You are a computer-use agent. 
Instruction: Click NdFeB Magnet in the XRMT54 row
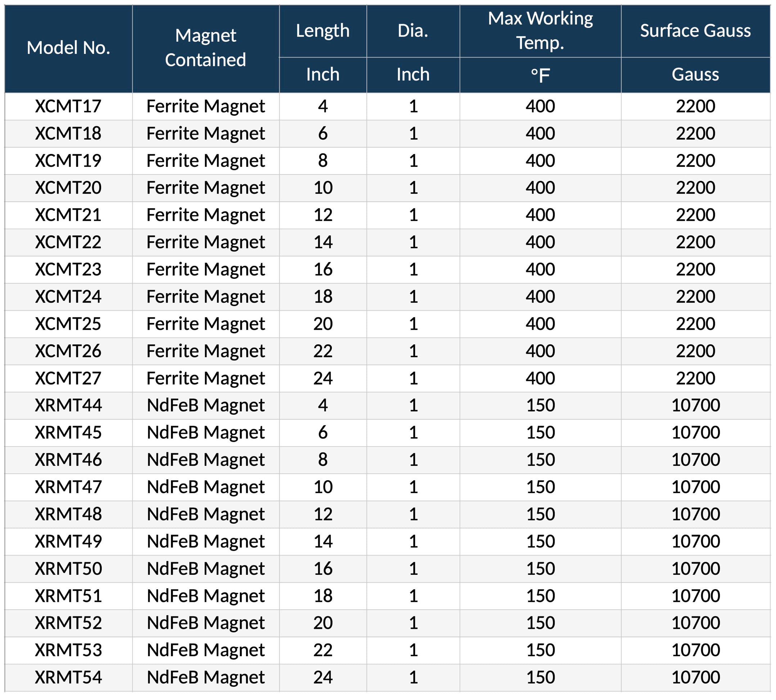click(x=206, y=678)
